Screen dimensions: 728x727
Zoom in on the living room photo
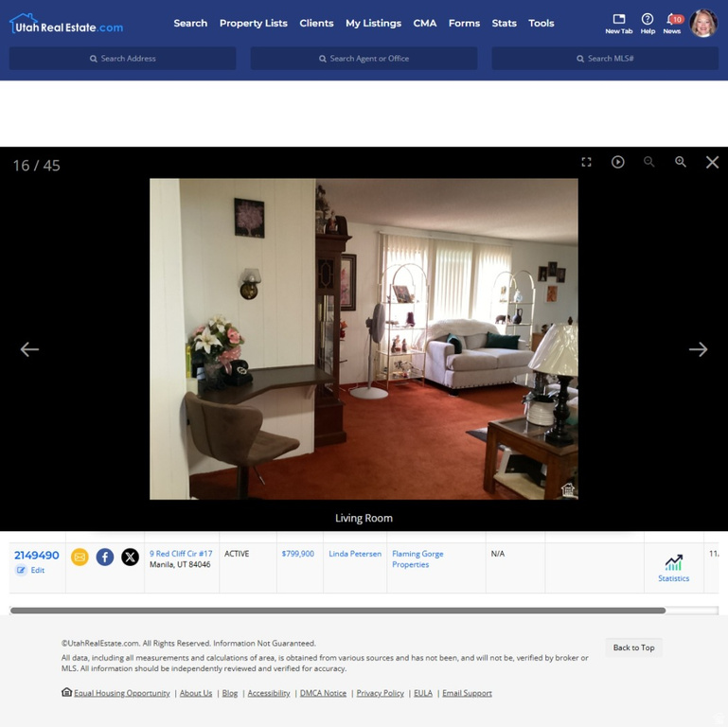point(680,162)
